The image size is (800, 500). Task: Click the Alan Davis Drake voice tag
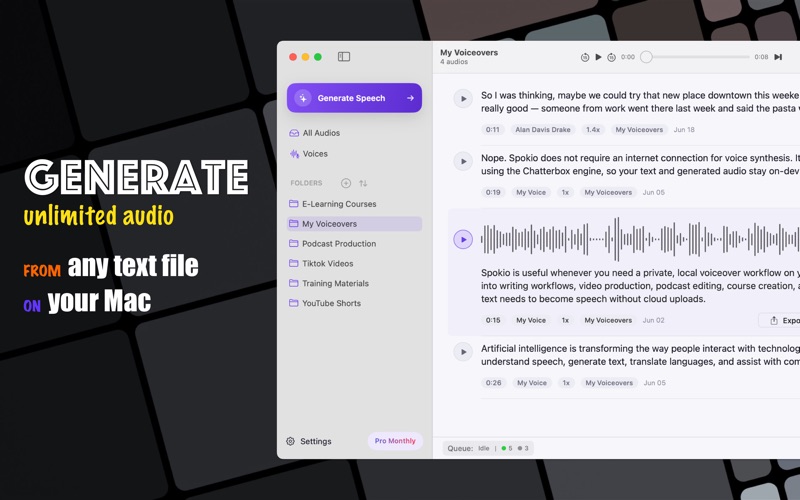[543, 130]
